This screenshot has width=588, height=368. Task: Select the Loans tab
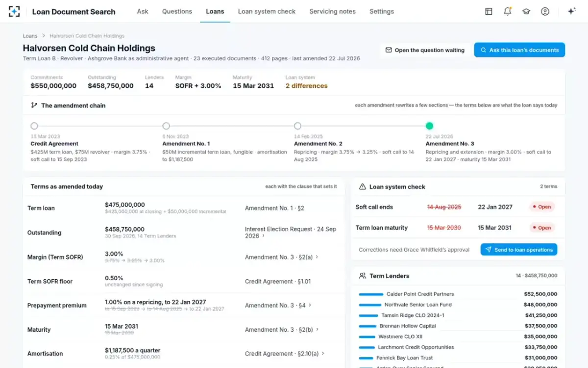click(215, 11)
